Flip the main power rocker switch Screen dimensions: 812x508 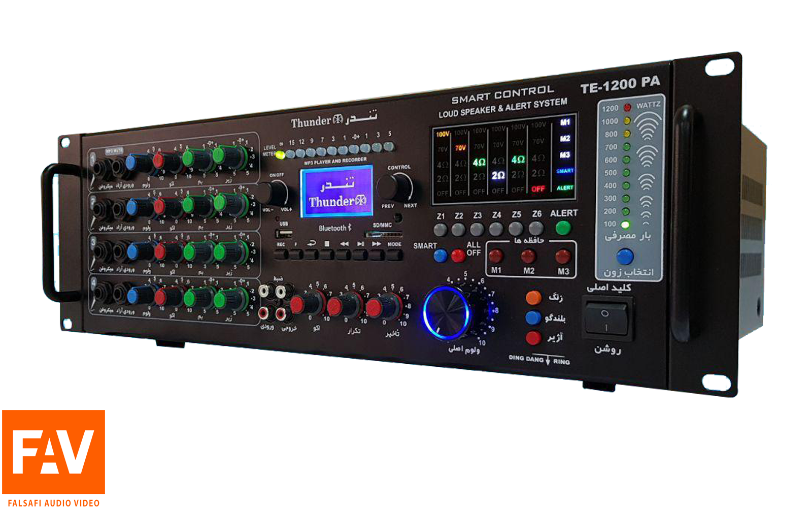click(605, 320)
